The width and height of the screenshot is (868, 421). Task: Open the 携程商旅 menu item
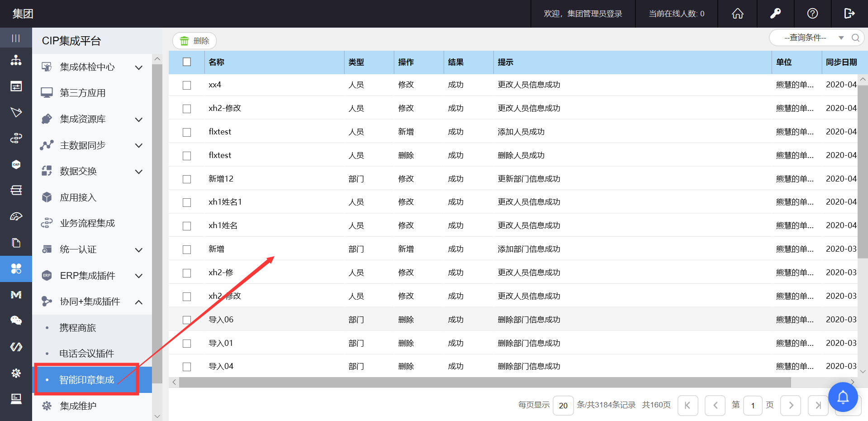78,328
